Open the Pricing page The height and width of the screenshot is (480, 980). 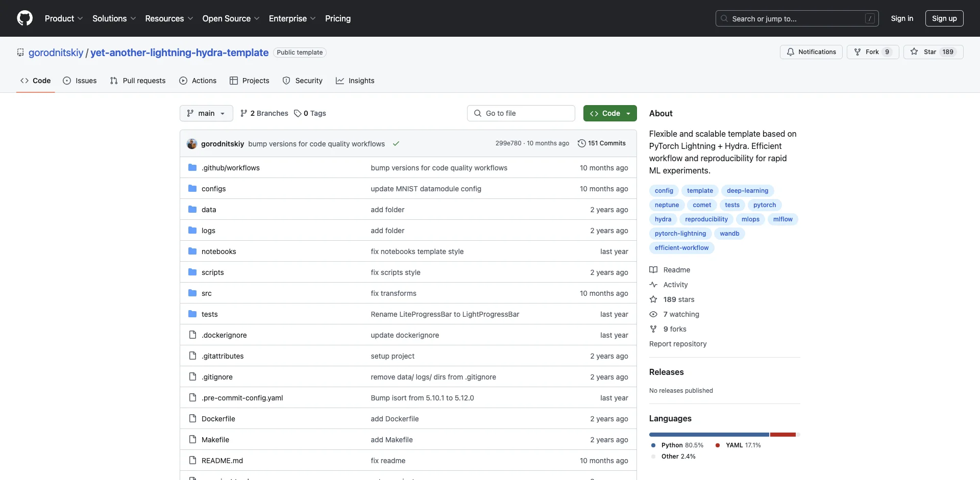338,18
